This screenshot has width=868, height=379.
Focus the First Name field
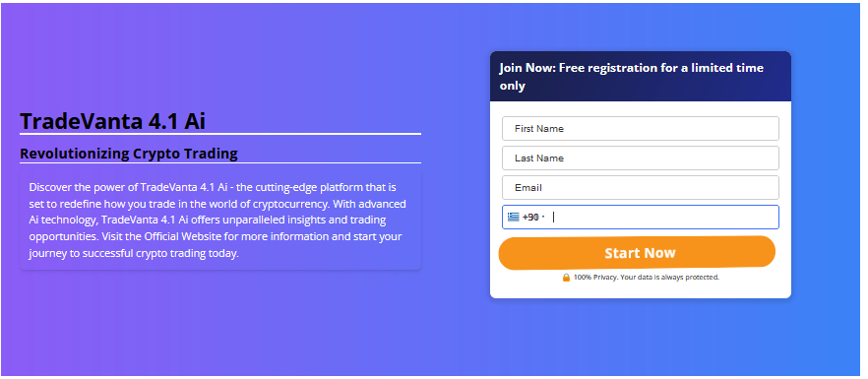(641, 129)
